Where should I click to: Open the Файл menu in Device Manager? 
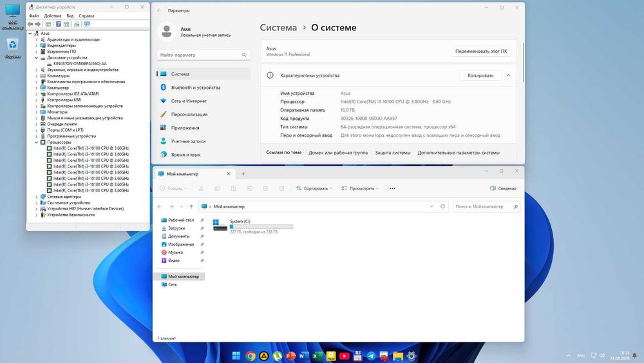33,15
